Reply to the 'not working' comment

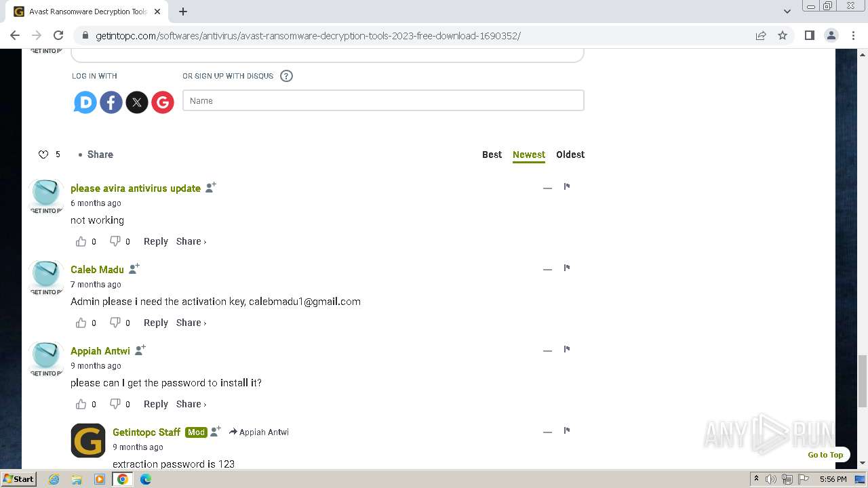pyautogui.click(x=156, y=241)
